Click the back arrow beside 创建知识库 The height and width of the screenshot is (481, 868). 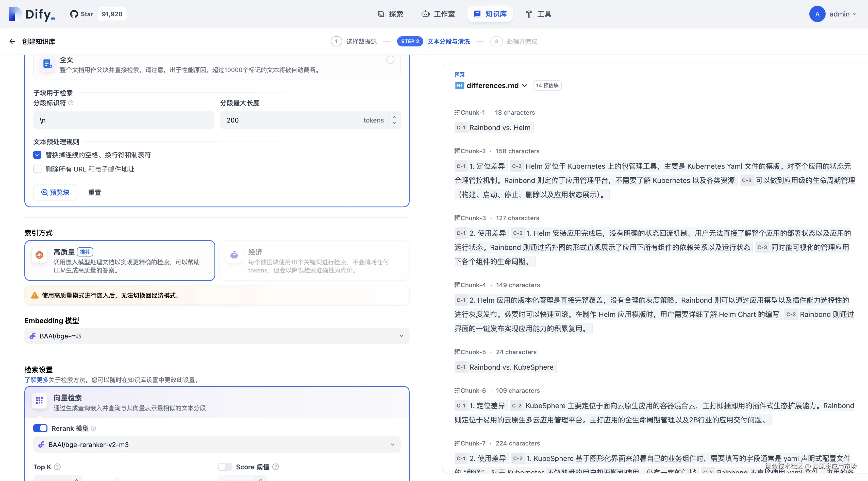tap(12, 41)
